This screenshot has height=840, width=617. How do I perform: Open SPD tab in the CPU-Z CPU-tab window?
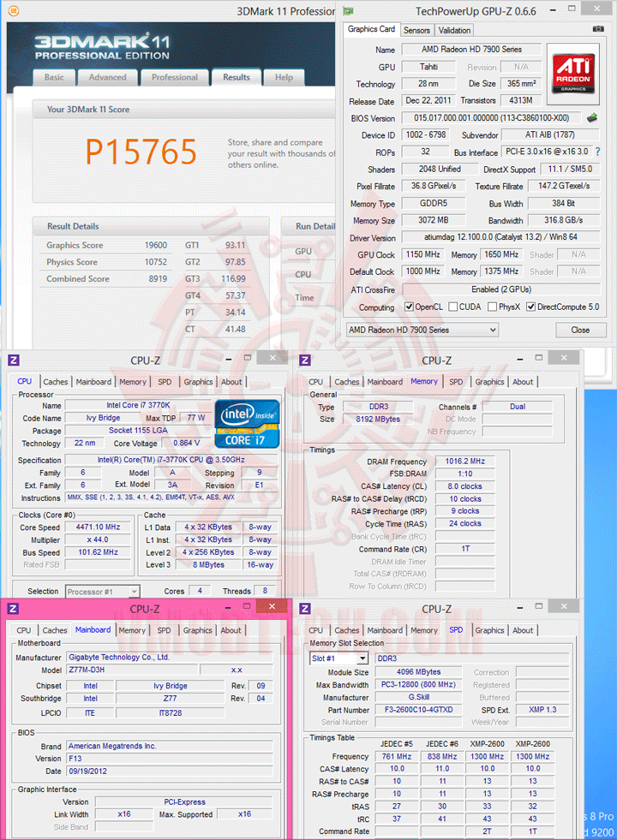tap(165, 382)
